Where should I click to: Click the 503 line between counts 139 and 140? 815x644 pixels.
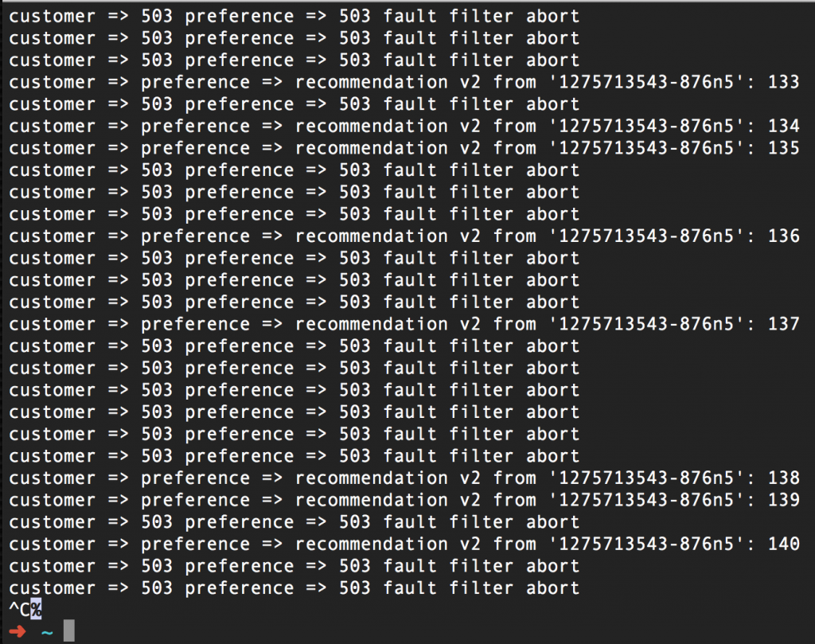pos(294,522)
